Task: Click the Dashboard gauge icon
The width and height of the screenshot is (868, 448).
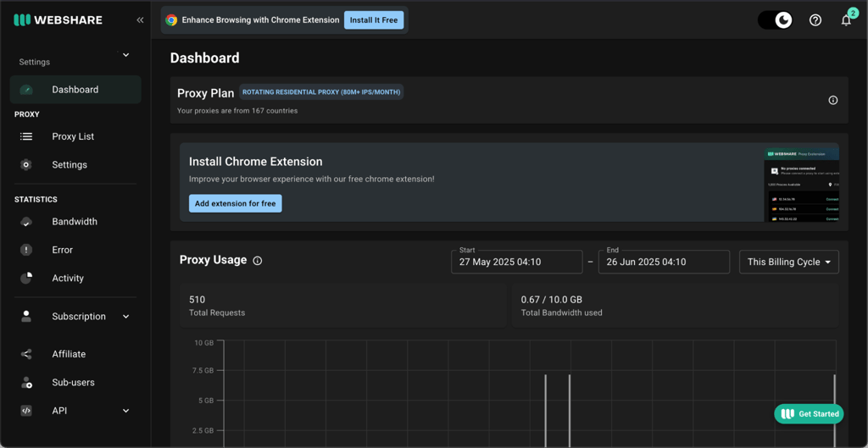Action: pos(26,90)
